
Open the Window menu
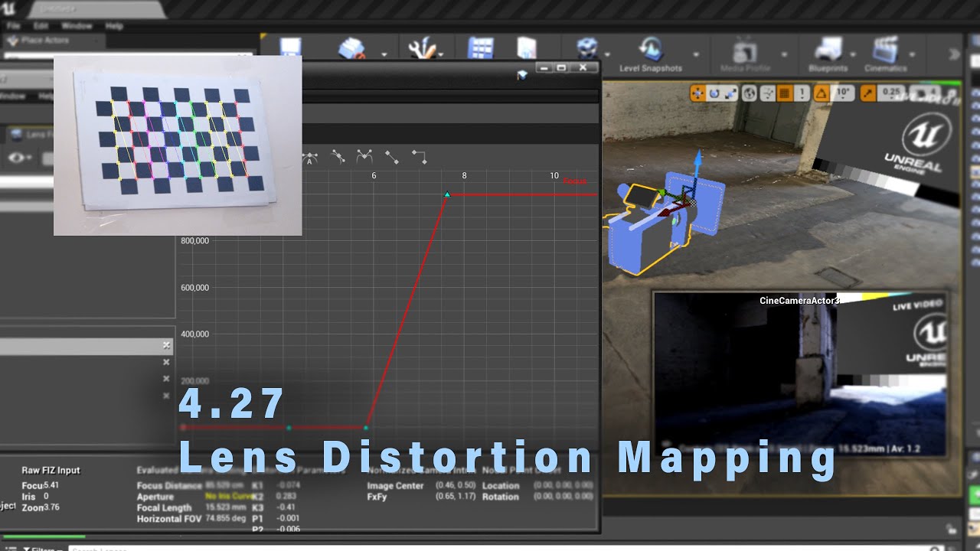pyautogui.click(x=77, y=26)
